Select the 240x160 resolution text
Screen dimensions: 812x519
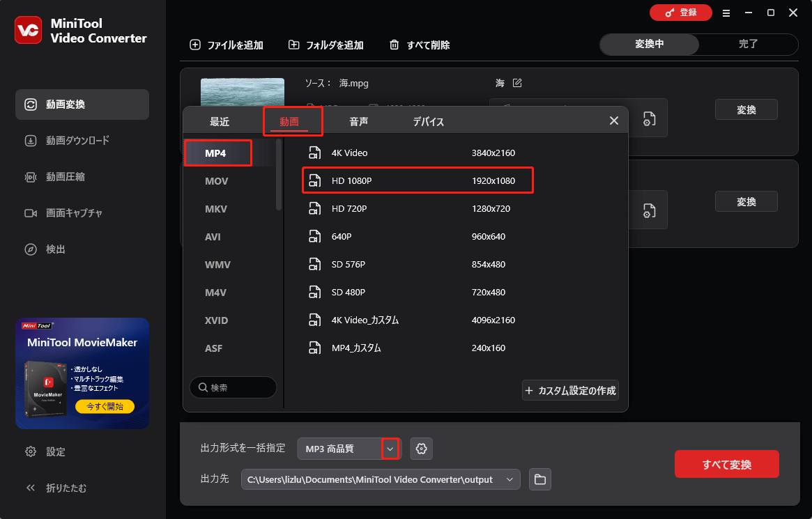point(489,348)
